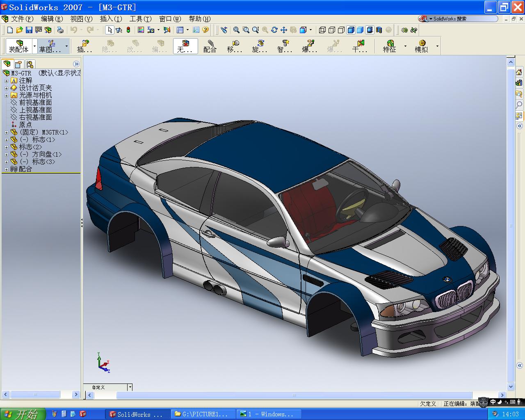525x420 pixels.
Task: Open the 编辑(E) menu
Action: click(x=52, y=19)
